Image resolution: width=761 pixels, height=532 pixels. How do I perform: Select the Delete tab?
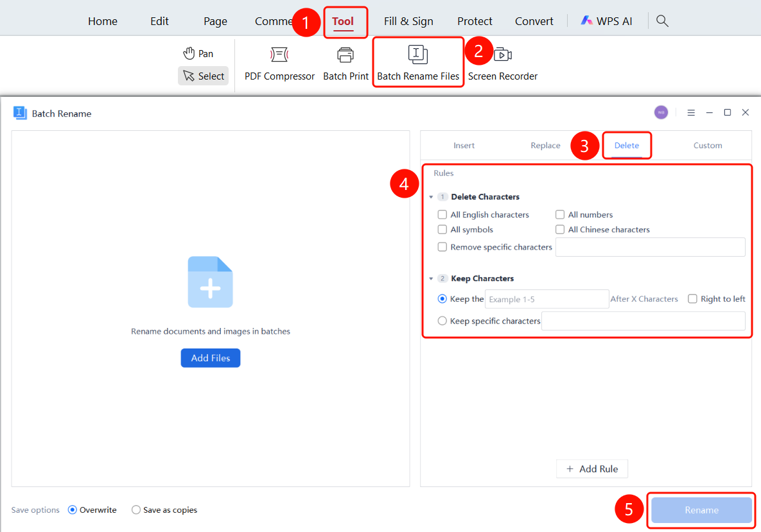coord(627,146)
